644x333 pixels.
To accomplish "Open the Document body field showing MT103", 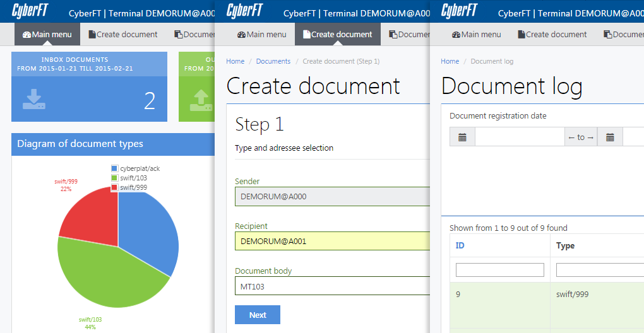I will 331,286.
